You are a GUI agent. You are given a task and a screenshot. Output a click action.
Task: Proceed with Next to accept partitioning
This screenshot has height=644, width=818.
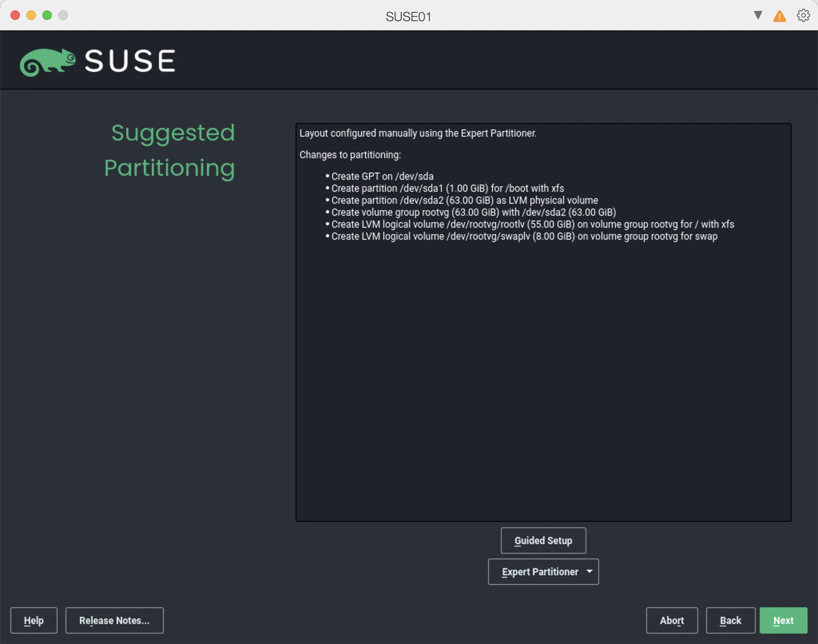783,620
